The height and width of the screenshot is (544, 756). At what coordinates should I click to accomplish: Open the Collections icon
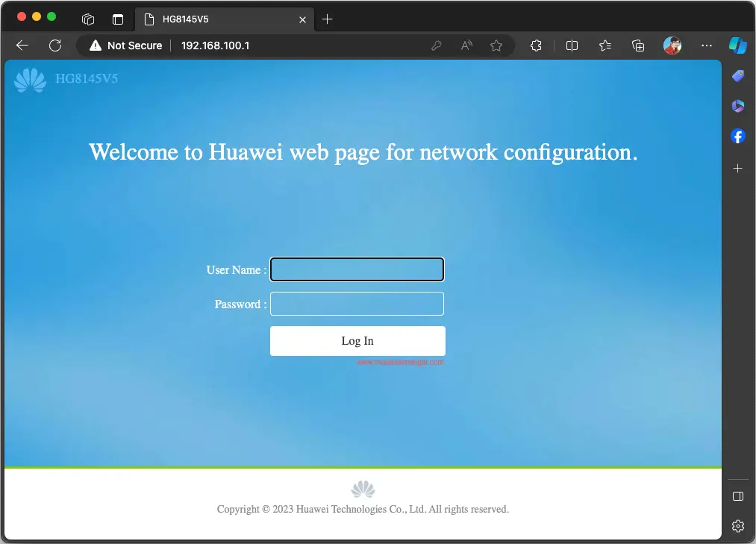[638, 46]
